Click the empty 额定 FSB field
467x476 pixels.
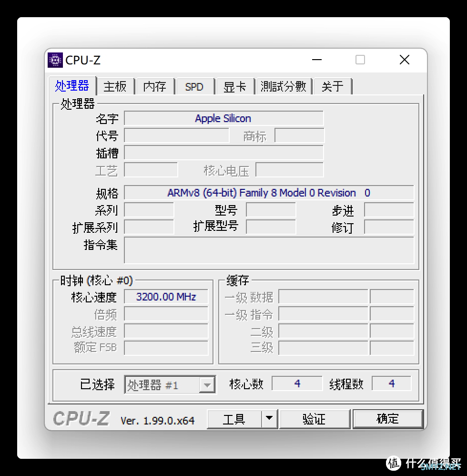tap(166, 348)
